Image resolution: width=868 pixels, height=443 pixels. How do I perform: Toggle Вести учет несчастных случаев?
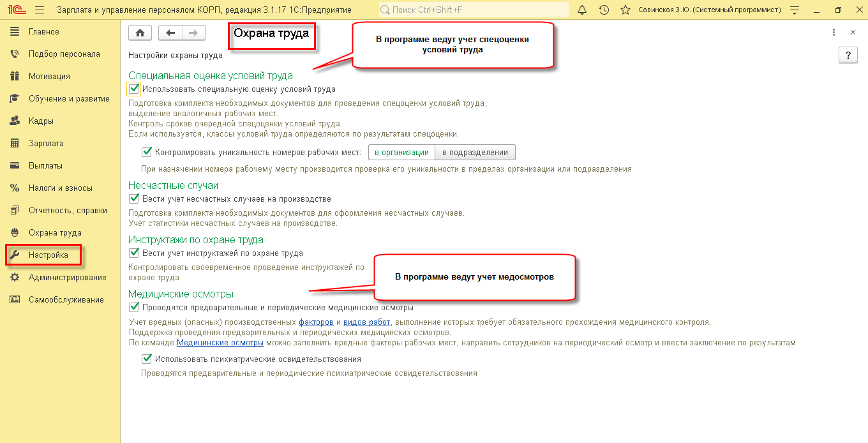134,199
